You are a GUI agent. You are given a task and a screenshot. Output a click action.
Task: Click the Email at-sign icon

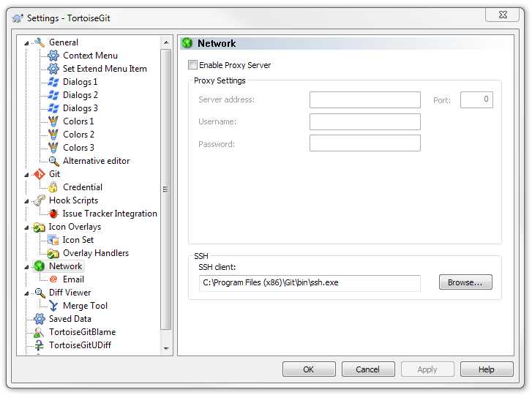(x=53, y=279)
